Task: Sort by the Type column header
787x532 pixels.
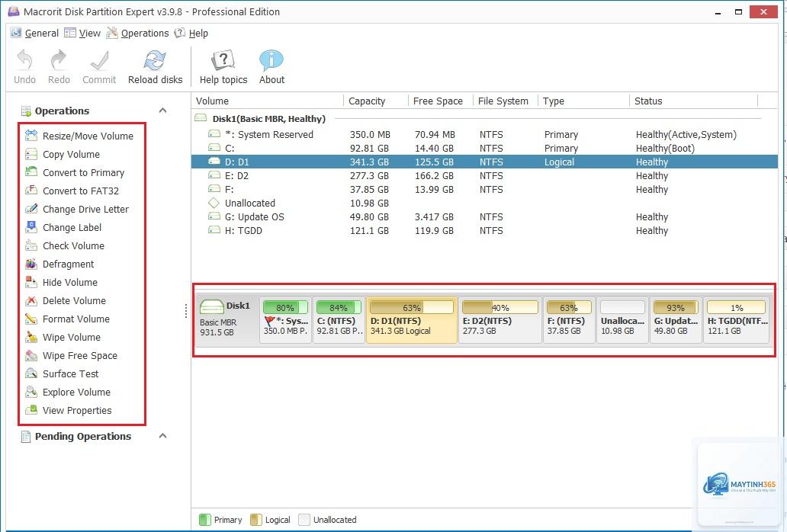Action: tap(583, 101)
